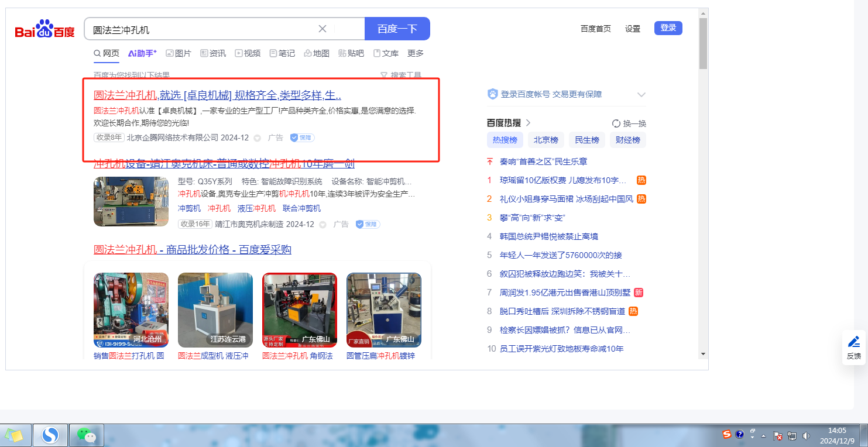
Task: Open the 液压冲孔机 sub-link
Action: pyautogui.click(x=256, y=208)
